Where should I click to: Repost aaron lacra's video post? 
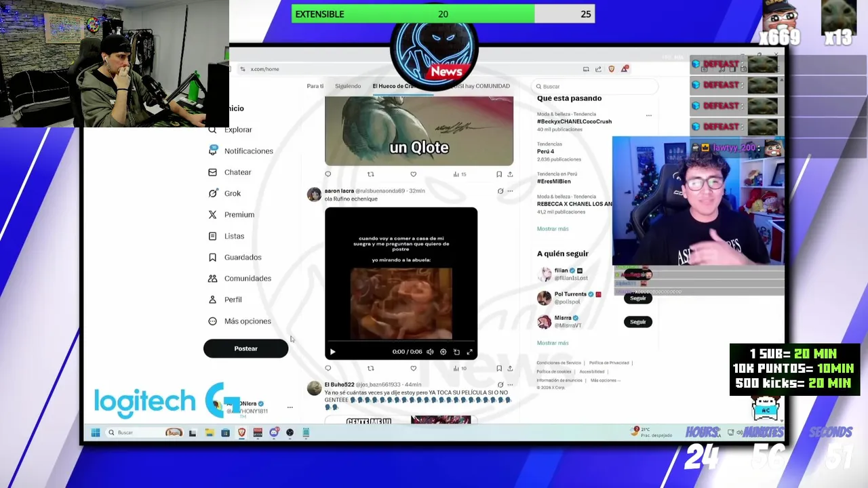370,368
